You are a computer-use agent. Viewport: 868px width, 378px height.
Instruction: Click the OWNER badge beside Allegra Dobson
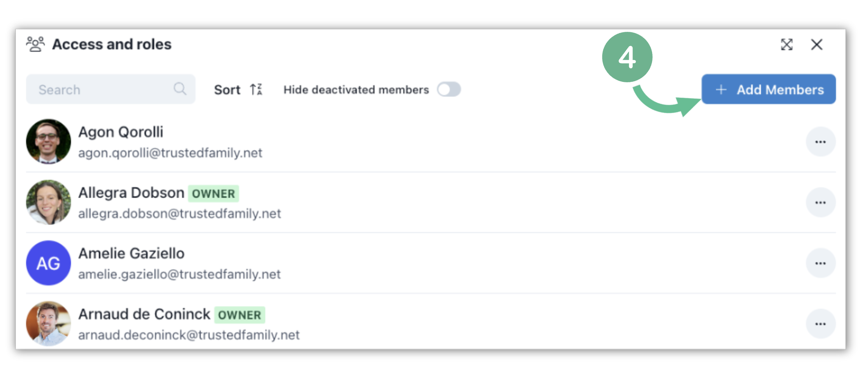[x=214, y=194]
